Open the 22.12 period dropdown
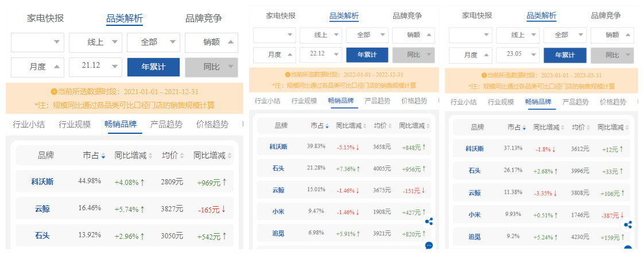The width and height of the screenshot is (644, 255). (x=321, y=55)
